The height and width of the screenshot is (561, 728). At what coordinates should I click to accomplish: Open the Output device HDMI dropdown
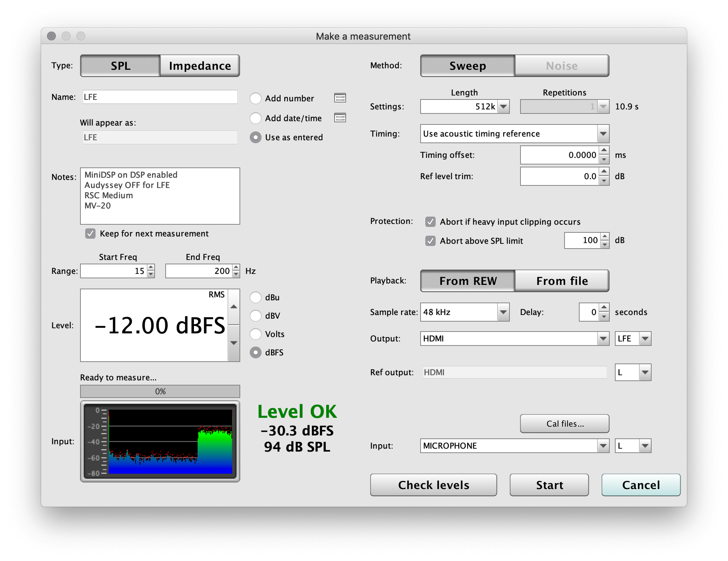[x=603, y=339]
